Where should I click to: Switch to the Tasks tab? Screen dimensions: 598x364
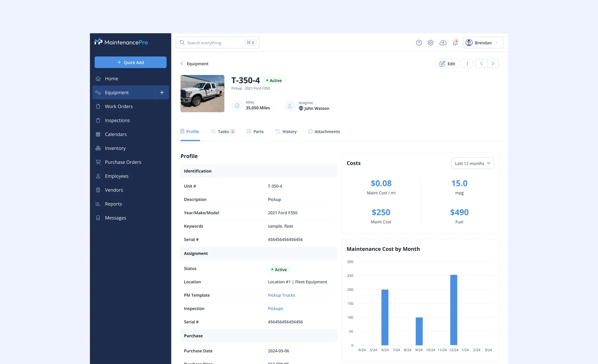click(223, 131)
